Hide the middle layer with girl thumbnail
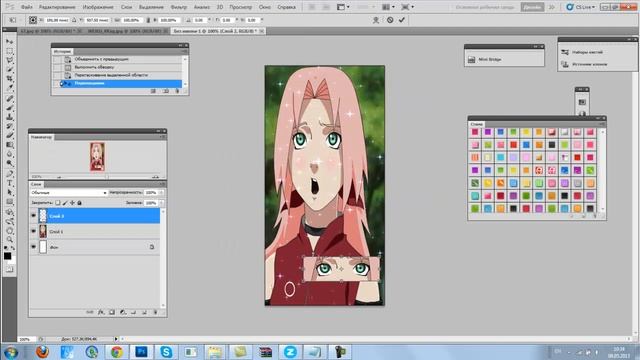 point(33,231)
